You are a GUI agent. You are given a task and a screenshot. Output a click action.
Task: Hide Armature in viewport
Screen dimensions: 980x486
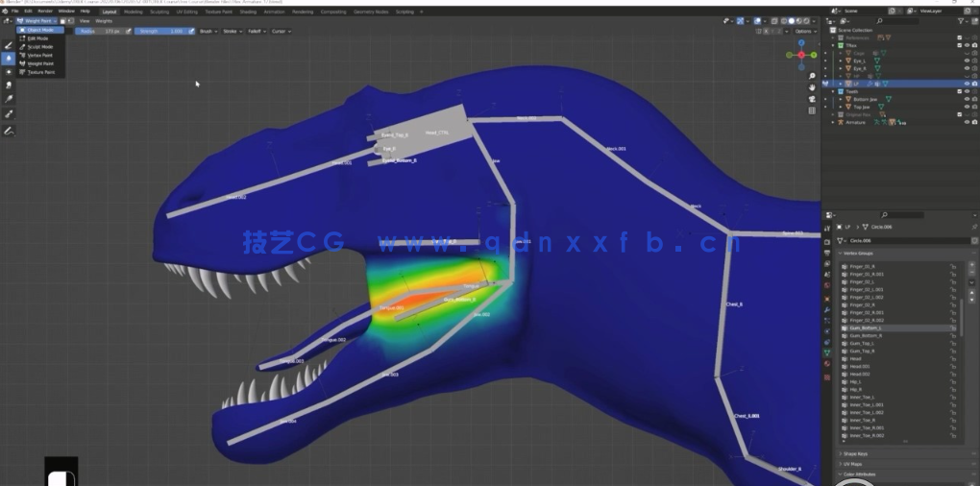pyautogui.click(x=967, y=122)
